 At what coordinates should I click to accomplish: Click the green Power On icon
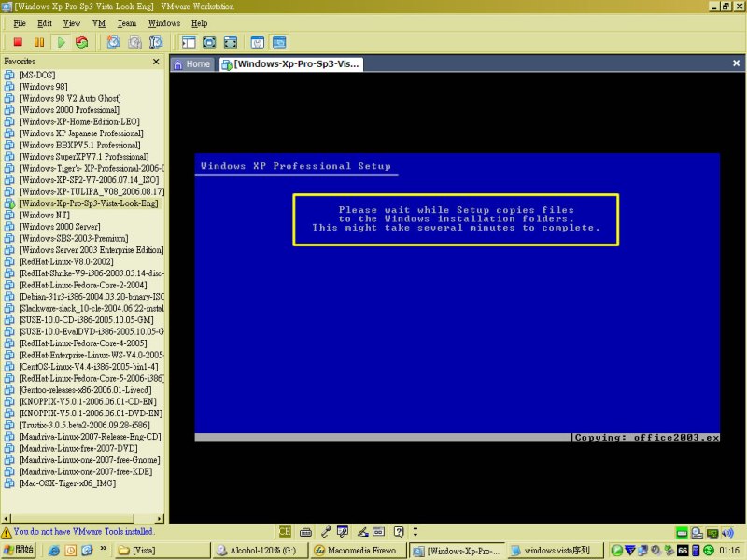61,42
